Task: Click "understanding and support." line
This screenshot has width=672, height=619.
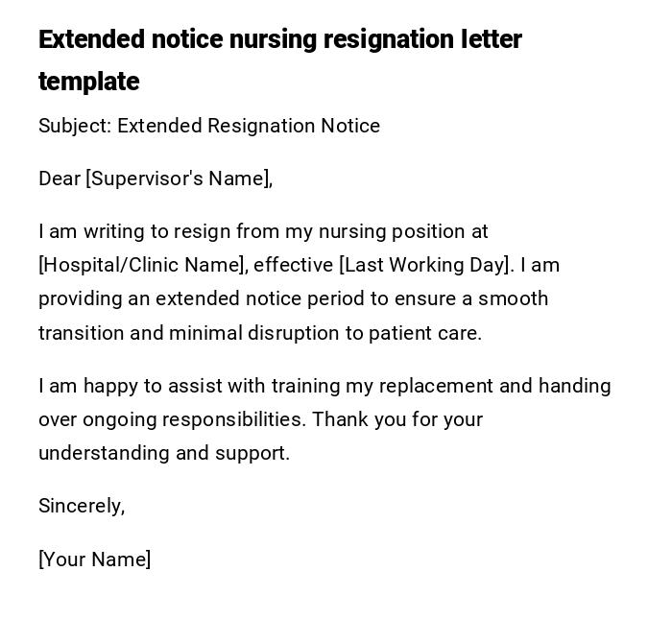Action: pyautogui.click(x=164, y=453)
